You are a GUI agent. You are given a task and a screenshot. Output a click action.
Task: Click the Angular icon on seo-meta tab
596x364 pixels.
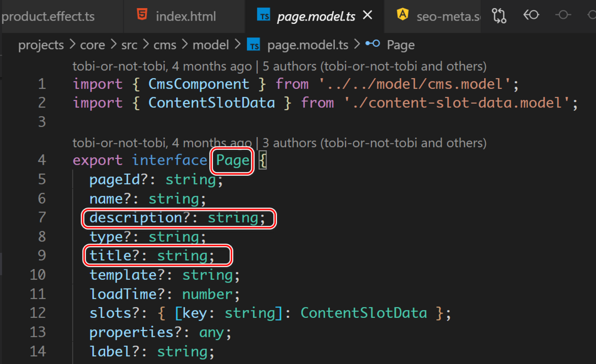click(x=403, y=15)
